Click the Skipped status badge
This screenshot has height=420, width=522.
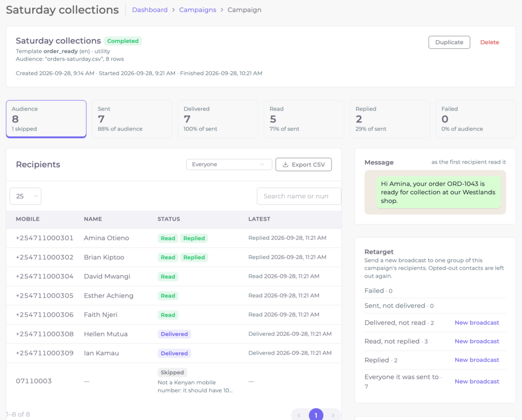tap(172, 373)
